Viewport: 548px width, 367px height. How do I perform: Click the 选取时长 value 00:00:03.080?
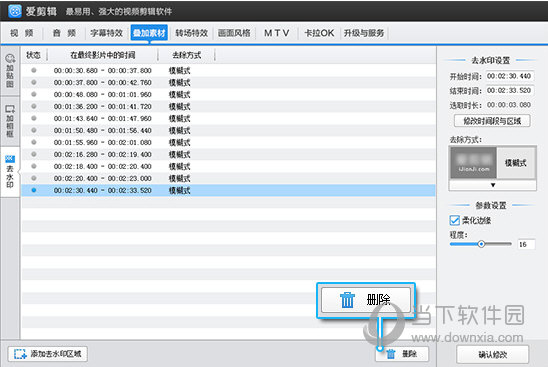point(509,105)
